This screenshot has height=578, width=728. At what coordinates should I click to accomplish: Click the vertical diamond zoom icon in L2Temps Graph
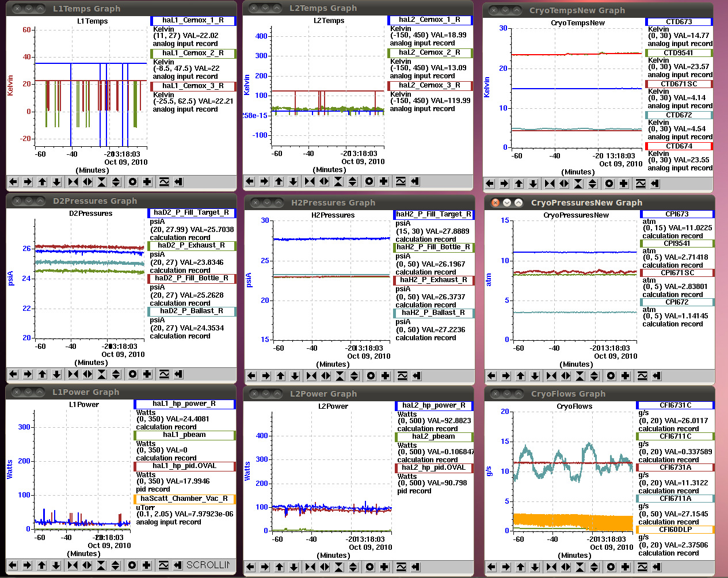pyautogui.click(x=353, y=181)
